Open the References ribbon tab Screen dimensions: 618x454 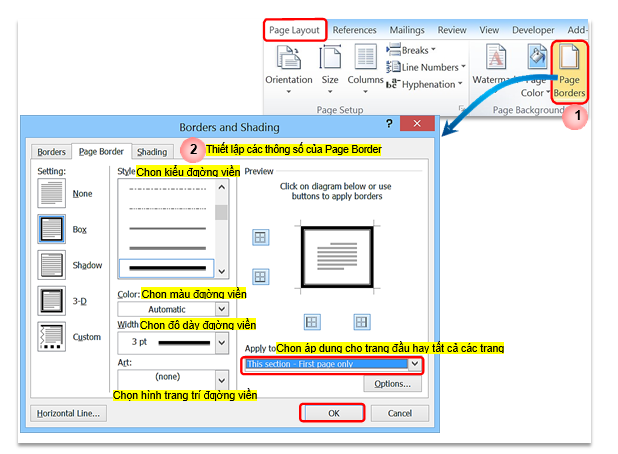(x=354, y=30)
